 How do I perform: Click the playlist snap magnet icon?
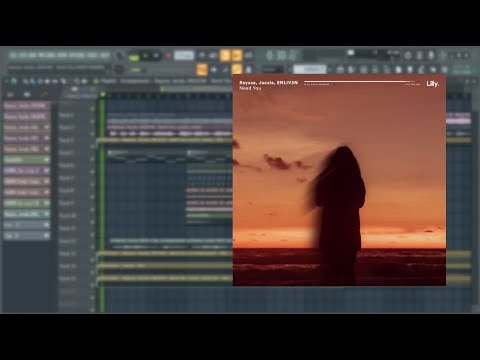[14, 81]
